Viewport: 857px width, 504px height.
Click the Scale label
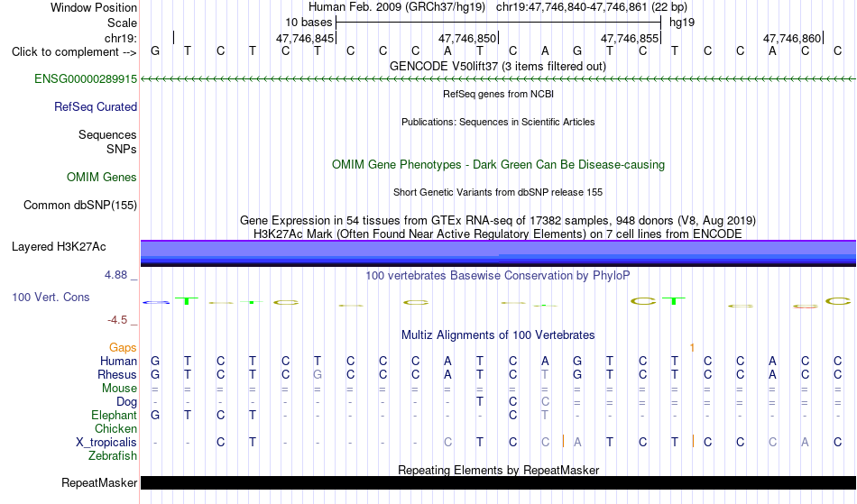click(123, 23)
